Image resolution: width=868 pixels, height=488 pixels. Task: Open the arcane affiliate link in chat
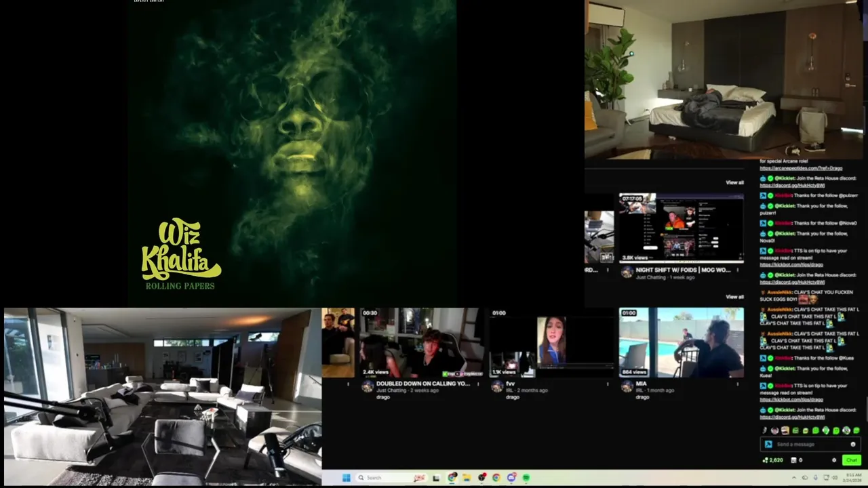pos(801,168)
